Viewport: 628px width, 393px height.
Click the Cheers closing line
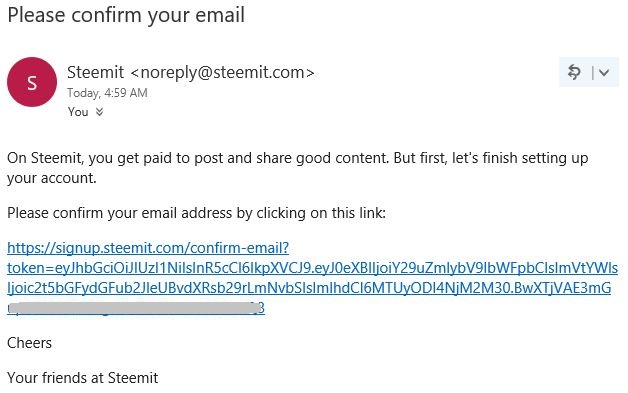30,343
